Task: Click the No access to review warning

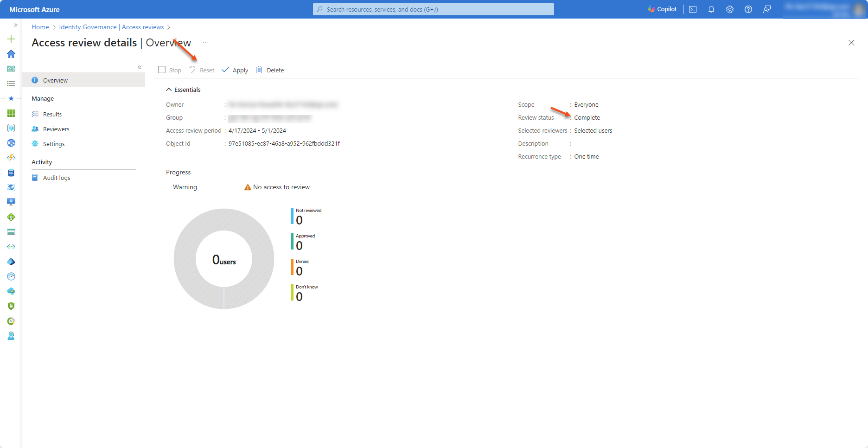Action: click(277, 187)
